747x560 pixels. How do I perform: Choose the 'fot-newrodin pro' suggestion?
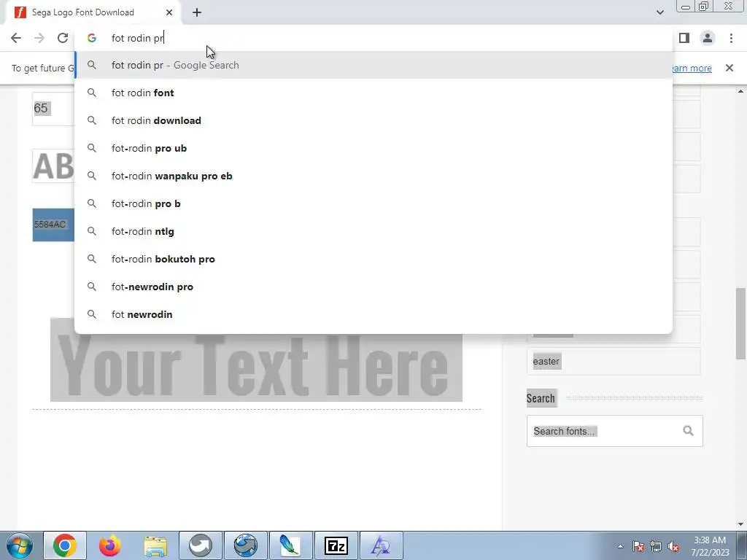tap(373, 287)
